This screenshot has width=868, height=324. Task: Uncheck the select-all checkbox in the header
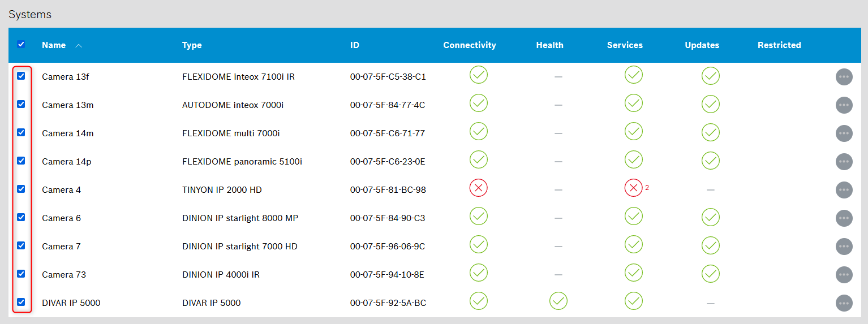tap(21, 44)
